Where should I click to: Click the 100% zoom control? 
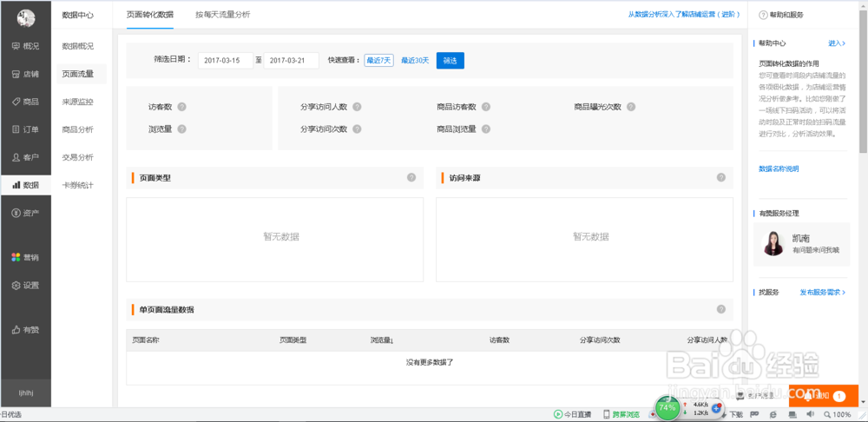click(x=838, y=414)
